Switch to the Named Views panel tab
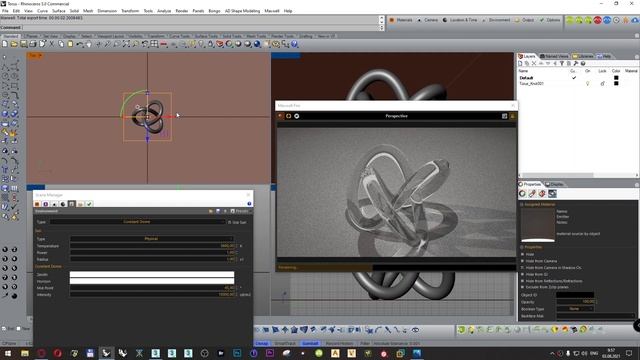Viewport: 640px width, 360px height. (554, 56)
